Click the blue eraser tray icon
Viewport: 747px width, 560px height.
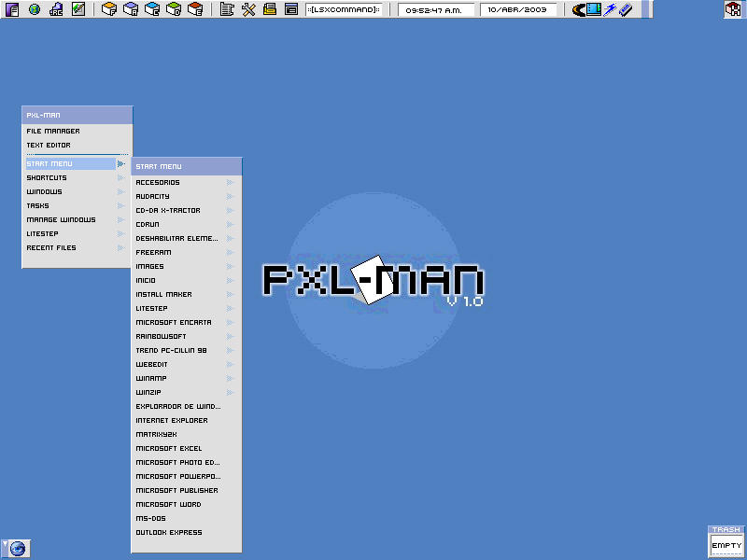(626, 9)
